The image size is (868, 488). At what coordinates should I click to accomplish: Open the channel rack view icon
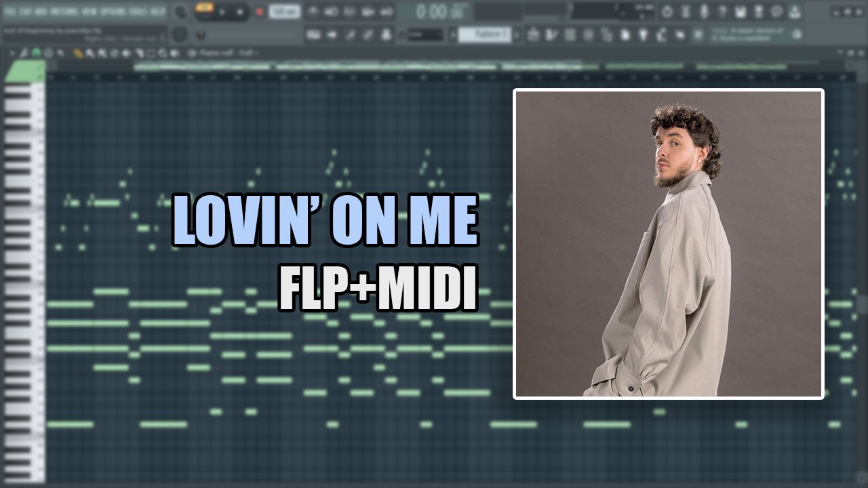coord(569,35)
